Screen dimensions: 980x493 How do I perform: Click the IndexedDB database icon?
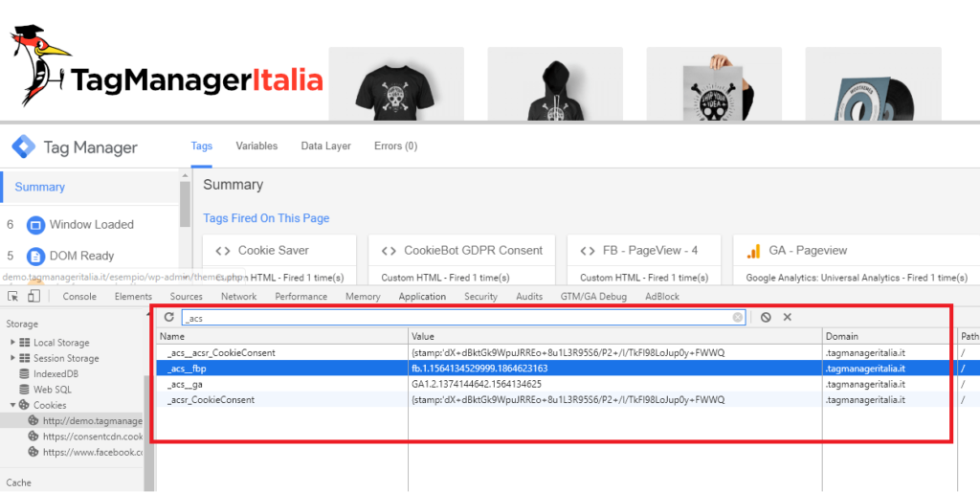click(24, 373)
